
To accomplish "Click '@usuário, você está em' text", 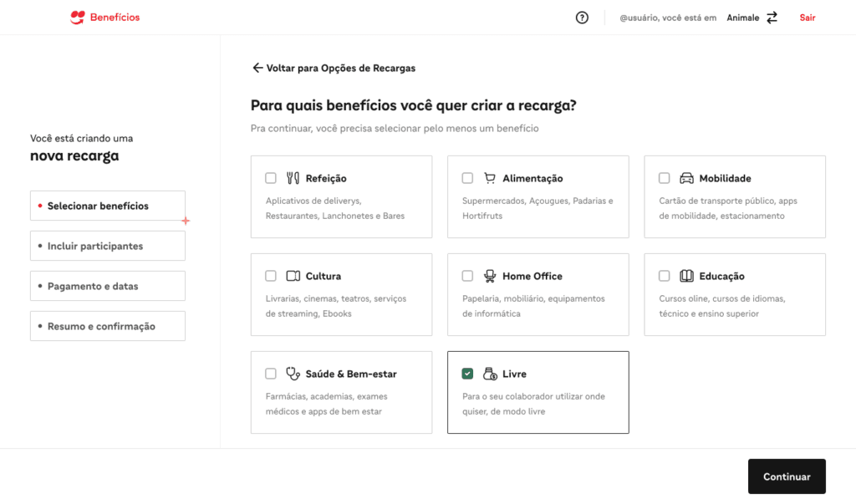I will coord(668,18).
